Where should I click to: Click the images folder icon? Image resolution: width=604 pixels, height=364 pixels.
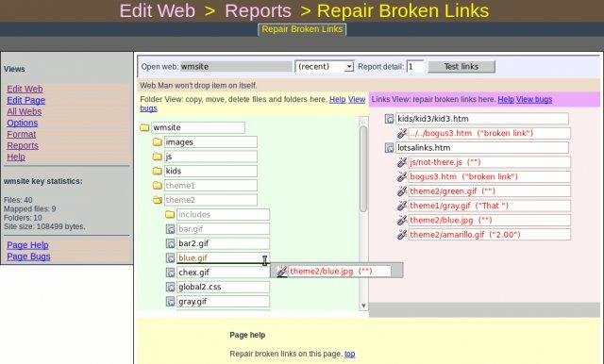tap(158, 142)
